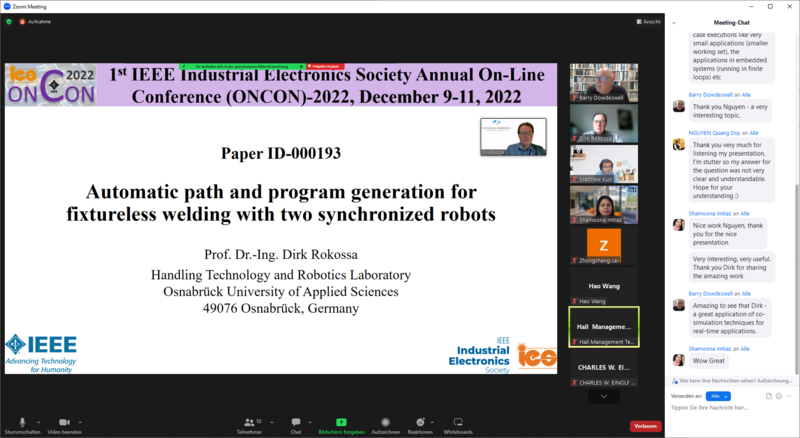Screen dimensions: 800x438
Task: Click 'Wer kann Ihre Nachrichten sehen?' notice
Action: pyautogui.click(x=732, y=381)
